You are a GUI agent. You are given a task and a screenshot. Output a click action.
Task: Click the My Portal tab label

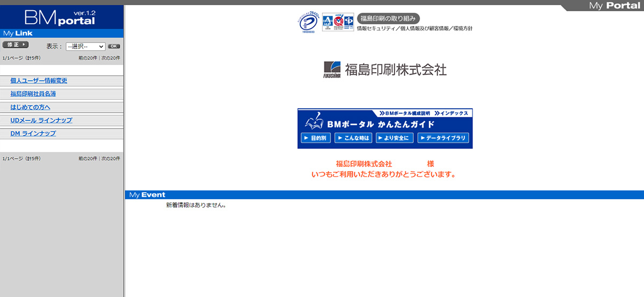click(614, 5)
